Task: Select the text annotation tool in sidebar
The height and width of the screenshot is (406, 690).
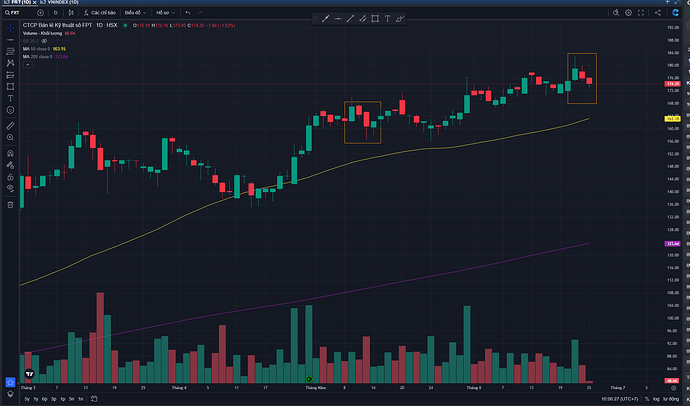Action: [10, 98]
